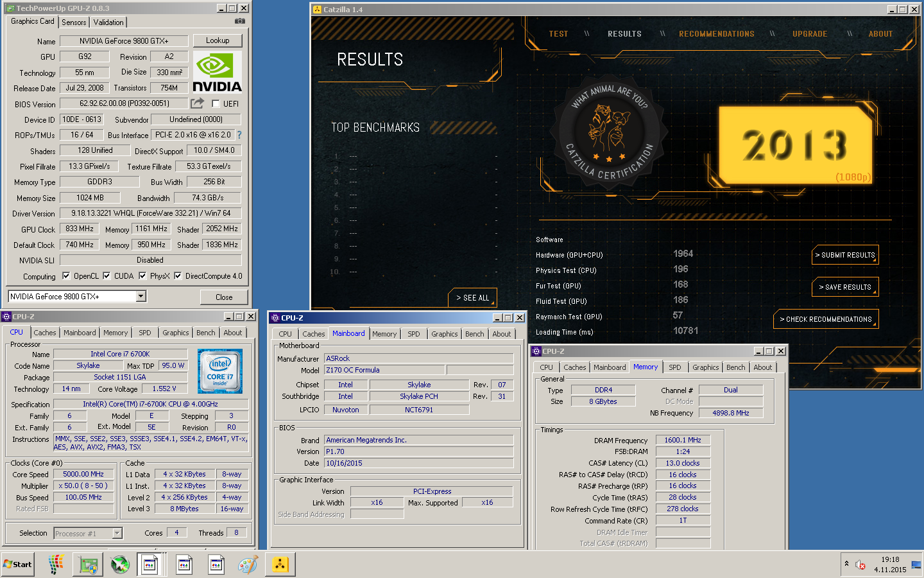
Task: Click the NVIDIA logo in GPU-Z
Action: pyautogui.click(x=217, y=72)
